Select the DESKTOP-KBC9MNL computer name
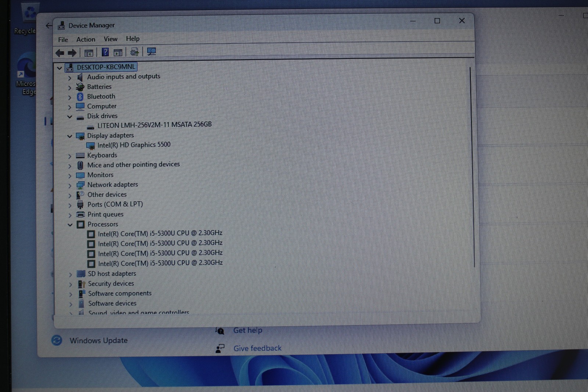Screen dimensions: 588x392 pyautogui.click(x=105, y=67)
